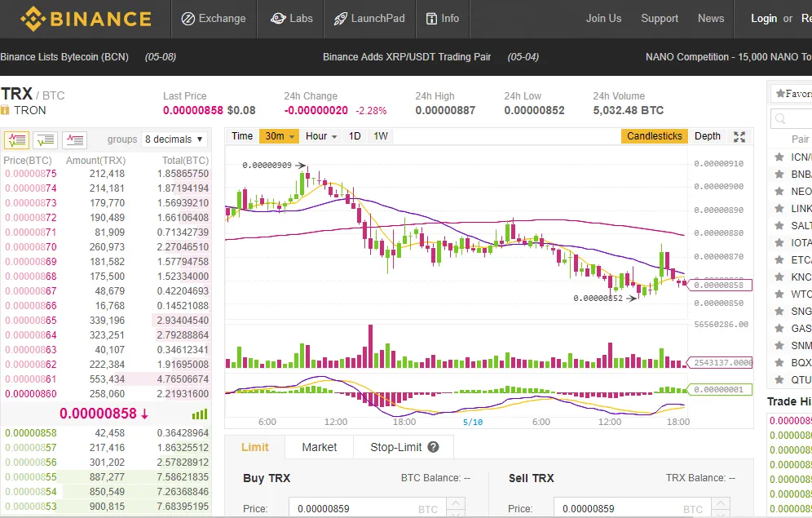Toggle favorite star for ICN pair
Viewport: 812px width, 518px height.
(x=779, y=157)
